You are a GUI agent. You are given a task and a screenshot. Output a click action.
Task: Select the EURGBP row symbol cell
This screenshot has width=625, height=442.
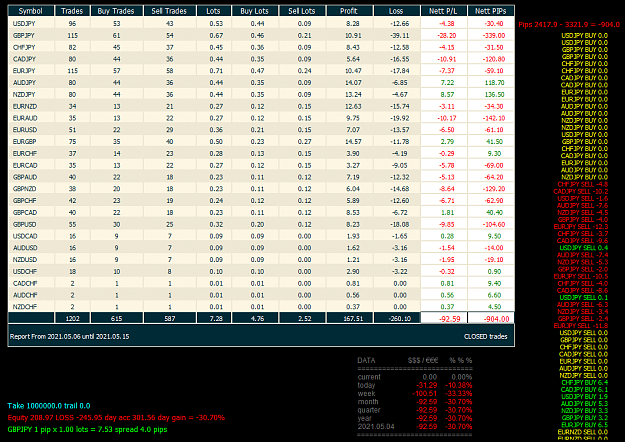31,141
